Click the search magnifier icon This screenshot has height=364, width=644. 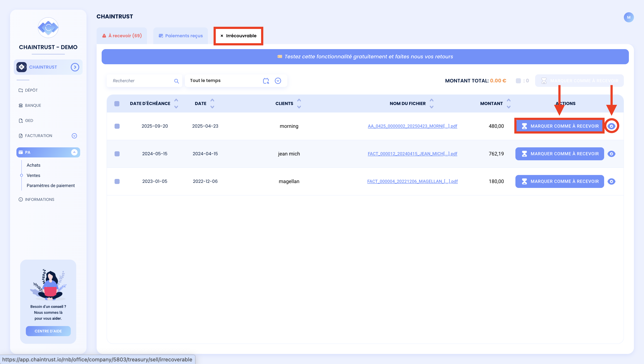177,81
